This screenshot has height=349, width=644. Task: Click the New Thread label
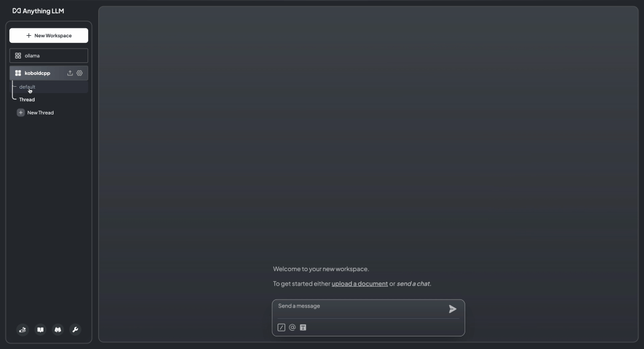tap(40, 113)
